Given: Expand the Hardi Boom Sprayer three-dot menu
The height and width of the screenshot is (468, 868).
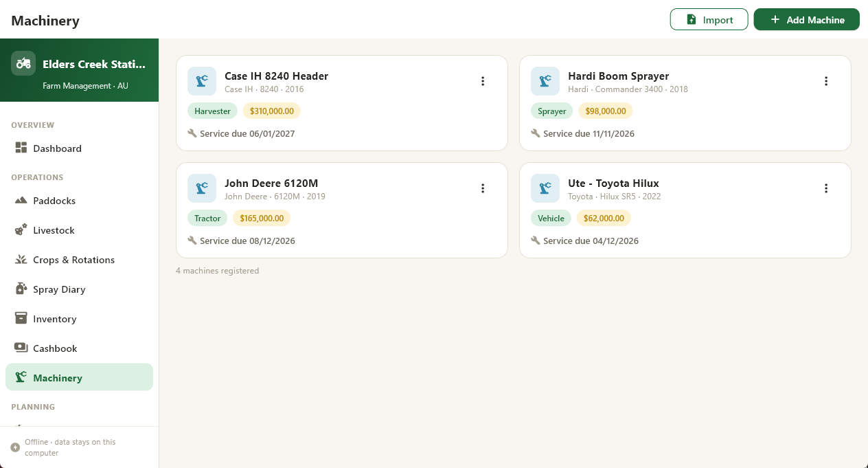Looking at the screenshot, I should pyautogui.click(x=826, y=81).
